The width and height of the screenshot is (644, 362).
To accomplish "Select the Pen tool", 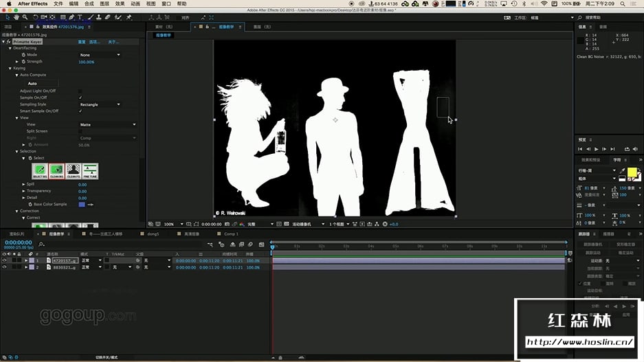I will pos(71,17).
